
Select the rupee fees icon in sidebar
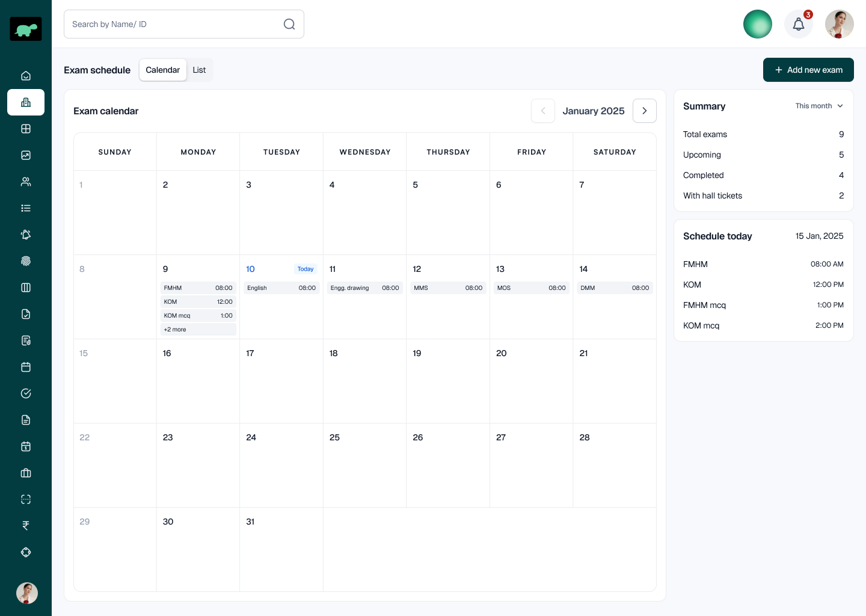(26, 525)
